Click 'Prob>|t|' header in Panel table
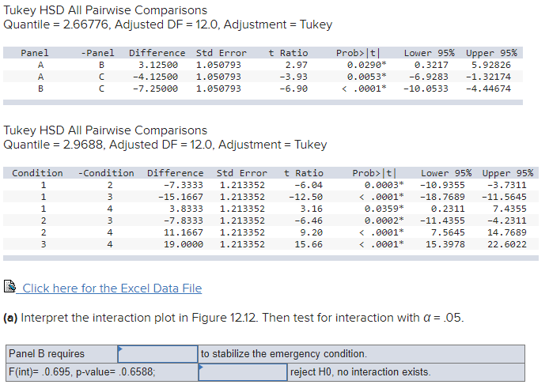The height and width of the screenshot is (392, 549). pyautogui.click(x=358, y=53)
